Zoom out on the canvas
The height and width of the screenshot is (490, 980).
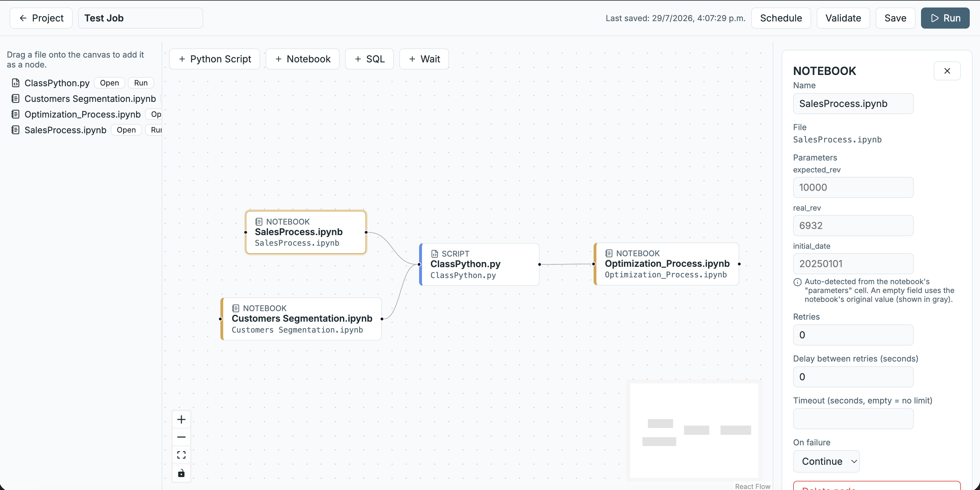(181, 437)
